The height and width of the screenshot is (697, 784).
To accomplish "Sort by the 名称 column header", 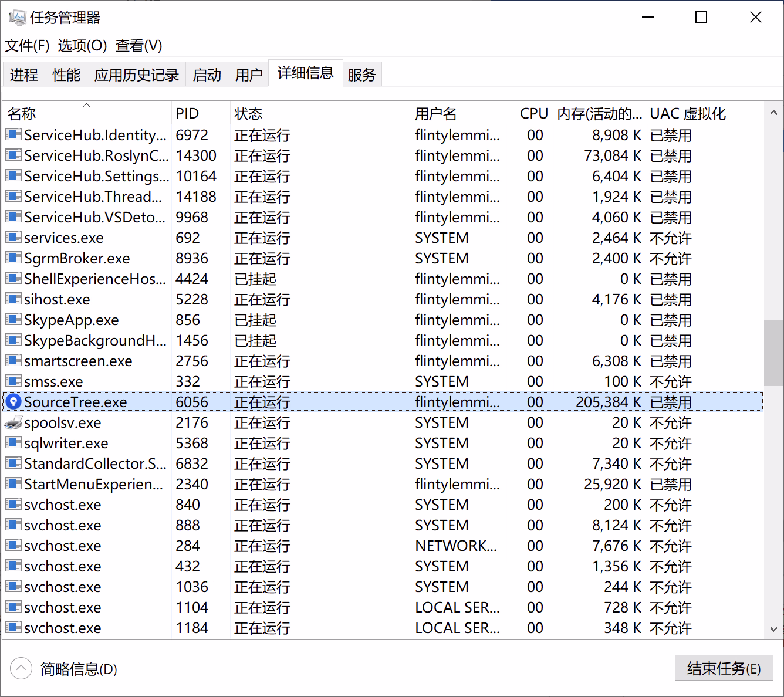I will click(22, 114).
